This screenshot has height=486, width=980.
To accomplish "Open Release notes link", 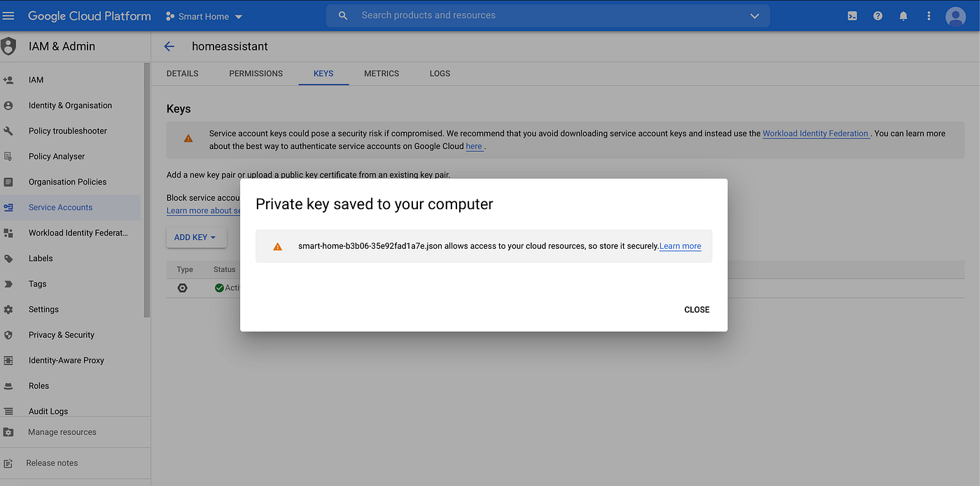I will tap(52, 463).
